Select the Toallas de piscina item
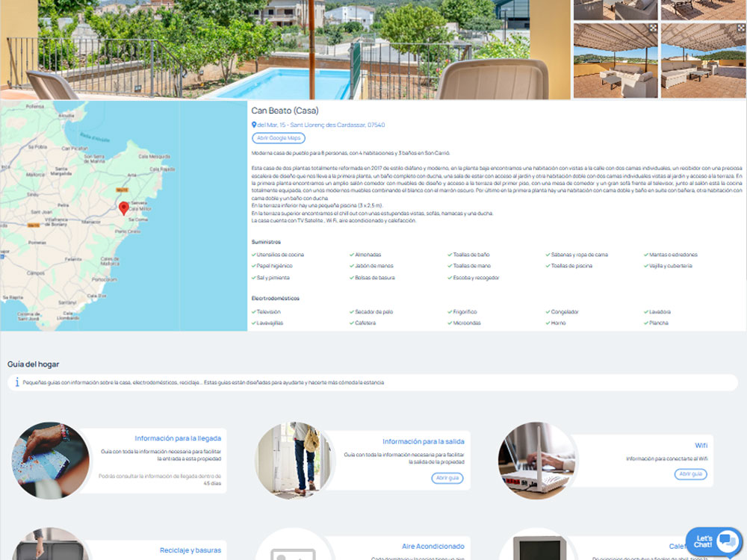Image resolution: width=747 pixels, height=560 pixels. coord(569,267)
